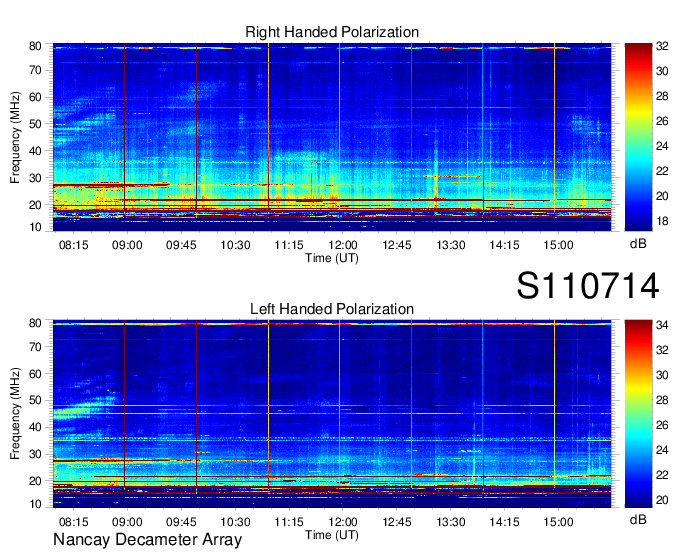Click 10:30 tick on Left Handed time axis

coord(235,522)
